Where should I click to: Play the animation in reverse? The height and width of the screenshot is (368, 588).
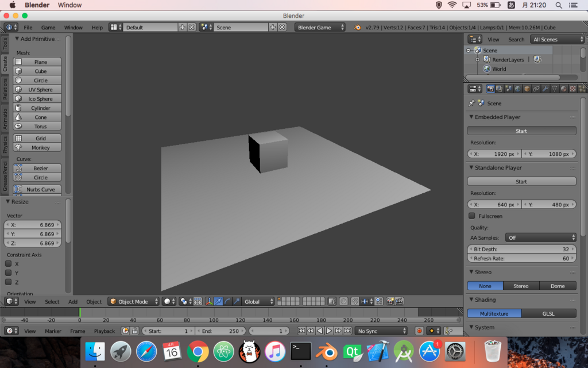point(319,331)
